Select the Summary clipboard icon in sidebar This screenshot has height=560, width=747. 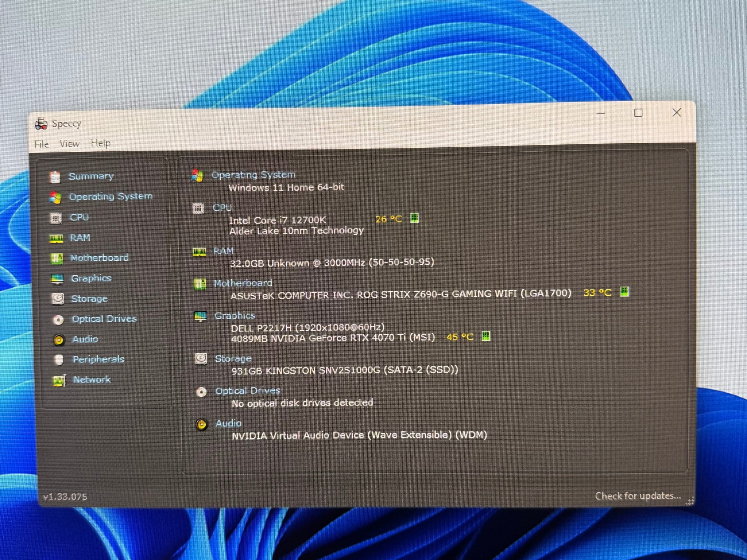click(x=55, y=177)
